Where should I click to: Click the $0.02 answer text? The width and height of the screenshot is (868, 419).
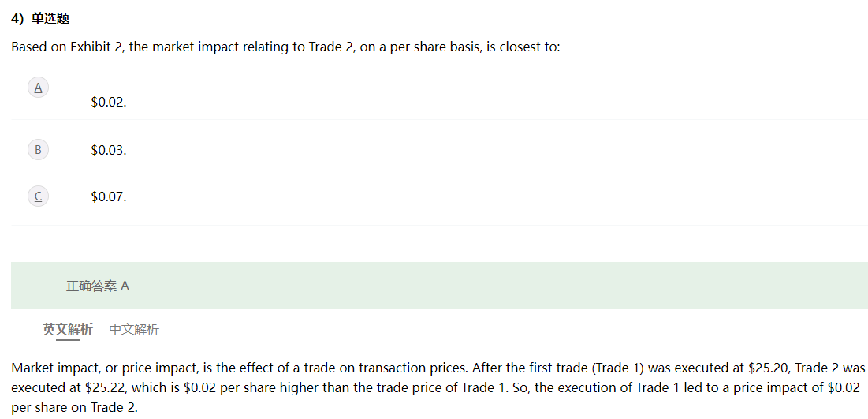point(109,103)
